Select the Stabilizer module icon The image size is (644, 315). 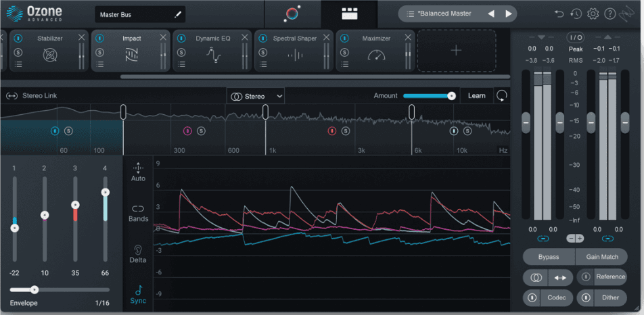pyautogui.click(x=50, y=55)
